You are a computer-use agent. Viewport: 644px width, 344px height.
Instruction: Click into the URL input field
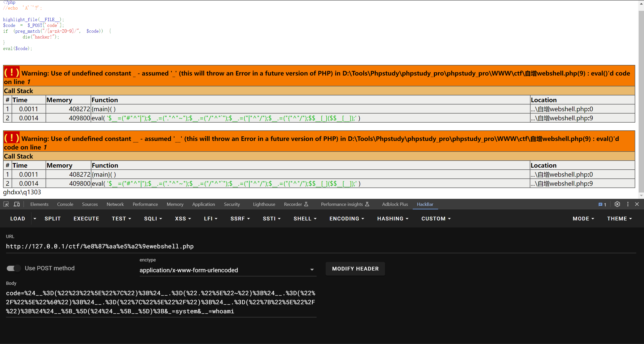point(321,246)
